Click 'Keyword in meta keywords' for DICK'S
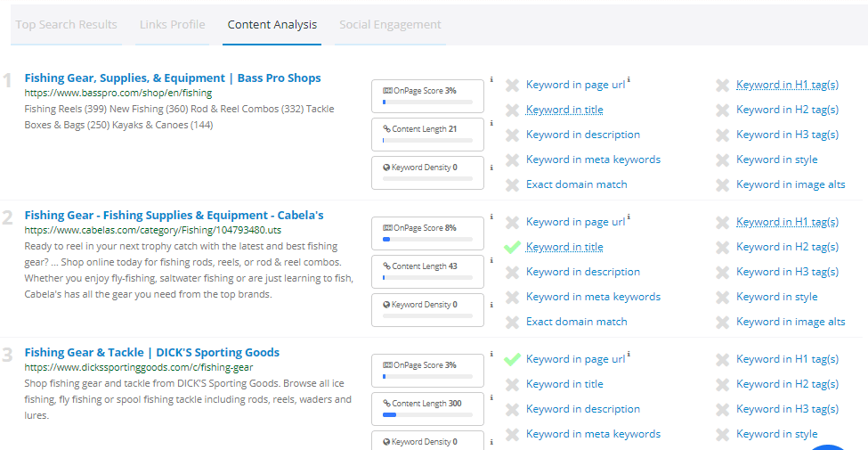This screenshot has height=450, width=868. tap(593, 434)
